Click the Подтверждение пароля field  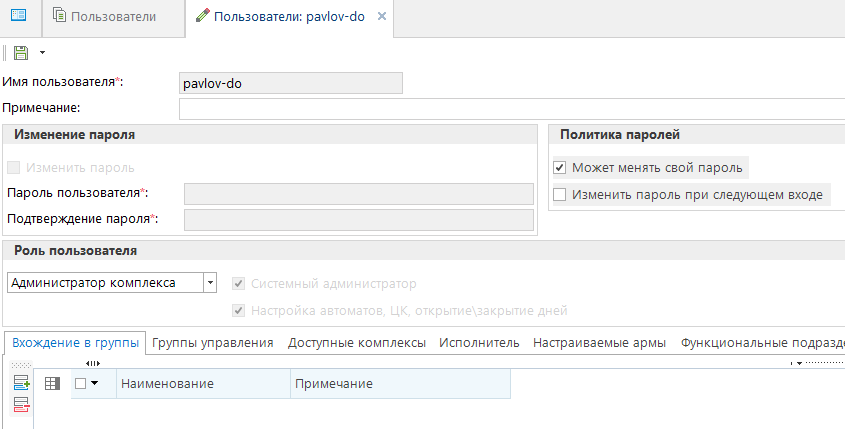359,220
